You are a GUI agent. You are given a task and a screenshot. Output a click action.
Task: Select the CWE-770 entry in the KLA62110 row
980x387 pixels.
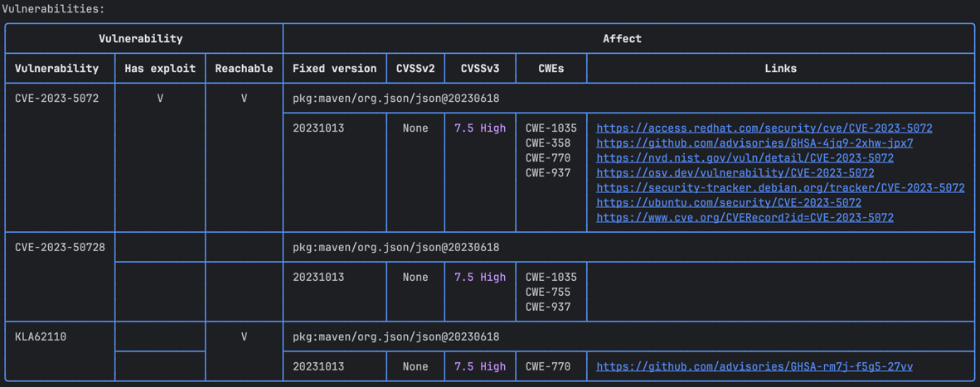pyautogui.click(x=547, y=367)
